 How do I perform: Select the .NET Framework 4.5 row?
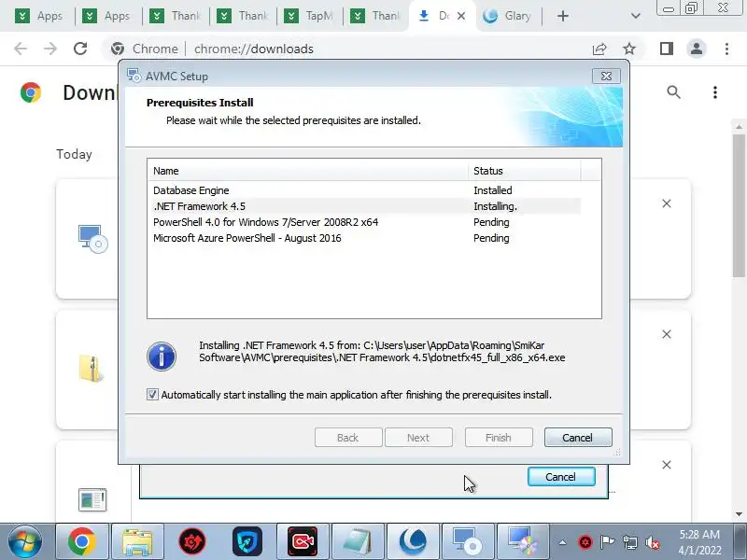tap(364, 206)
